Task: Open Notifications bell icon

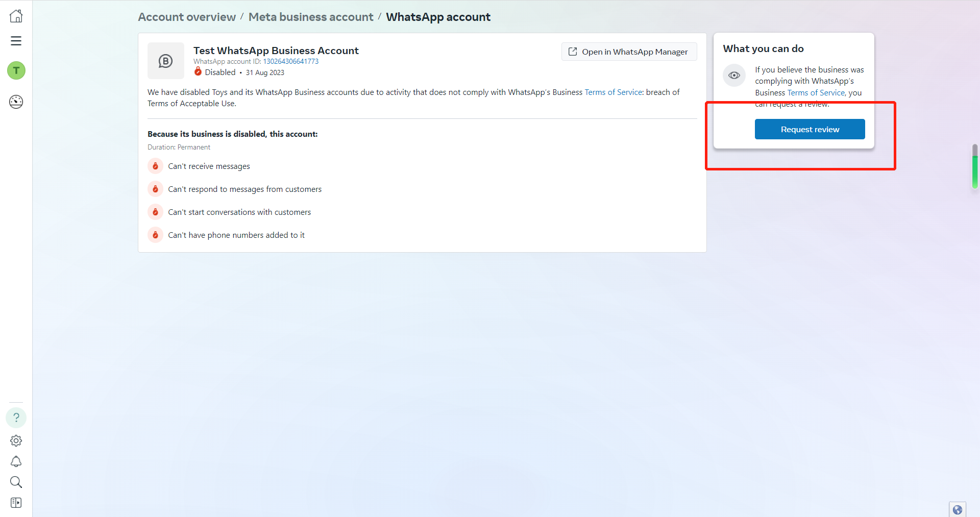Action: tap(16, 461)
